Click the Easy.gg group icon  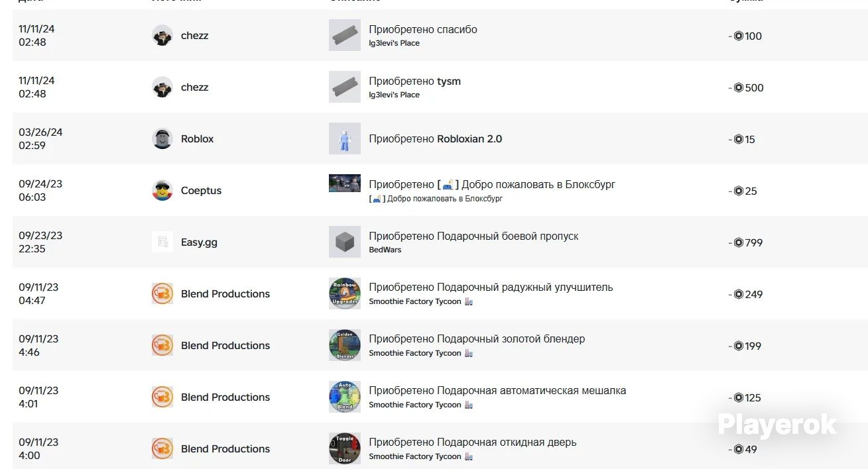click(x=162, y=242)
